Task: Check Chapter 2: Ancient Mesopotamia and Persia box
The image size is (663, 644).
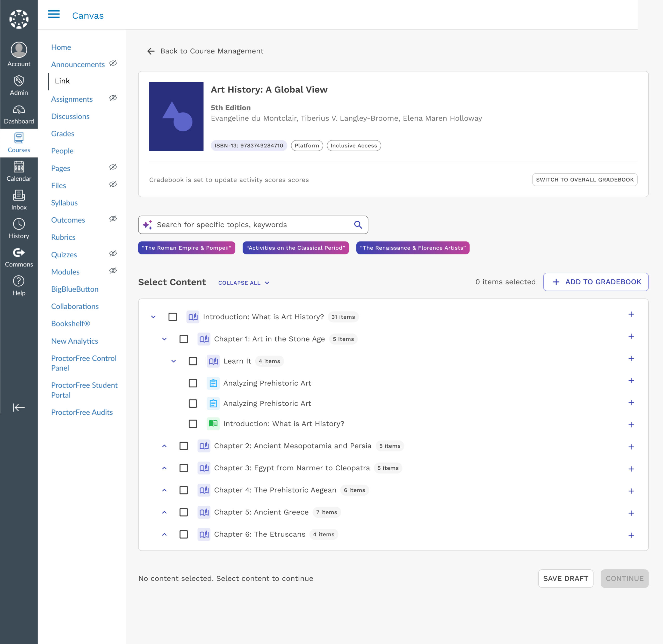Action: (x=184, y=446)
